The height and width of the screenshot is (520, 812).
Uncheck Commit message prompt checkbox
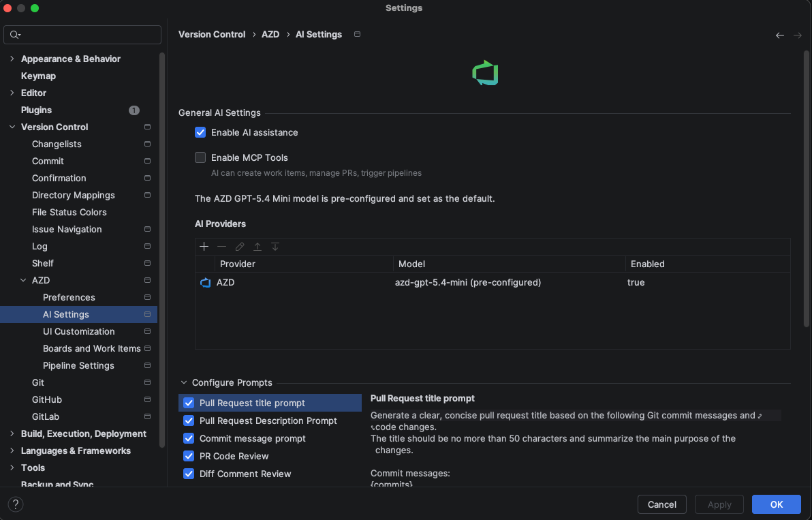click(189, 438)
